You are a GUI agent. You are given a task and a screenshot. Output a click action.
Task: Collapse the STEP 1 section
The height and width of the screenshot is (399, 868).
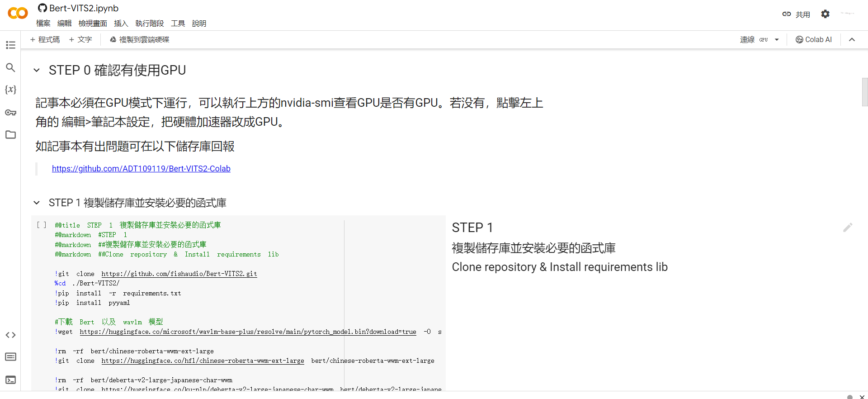37,203
